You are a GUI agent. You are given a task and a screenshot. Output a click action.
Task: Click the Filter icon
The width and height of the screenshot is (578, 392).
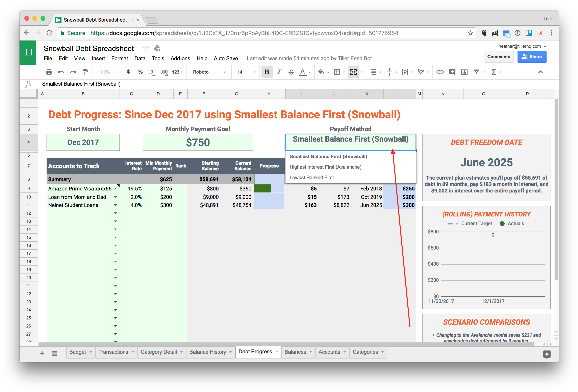point(476,72)
